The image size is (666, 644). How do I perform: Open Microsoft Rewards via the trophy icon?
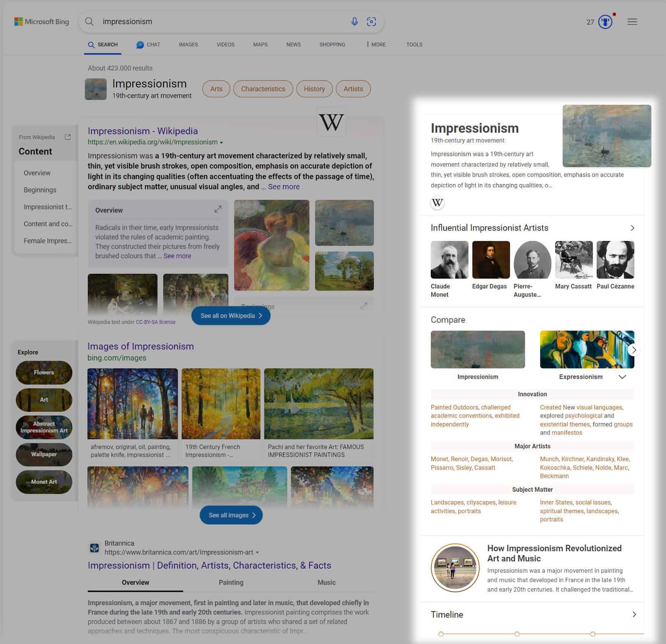tap(604, 21)
